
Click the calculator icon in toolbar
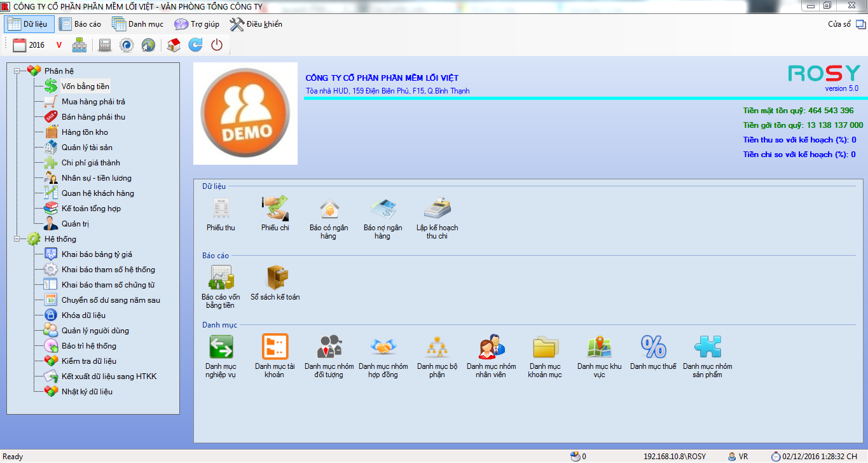point(105,45)
